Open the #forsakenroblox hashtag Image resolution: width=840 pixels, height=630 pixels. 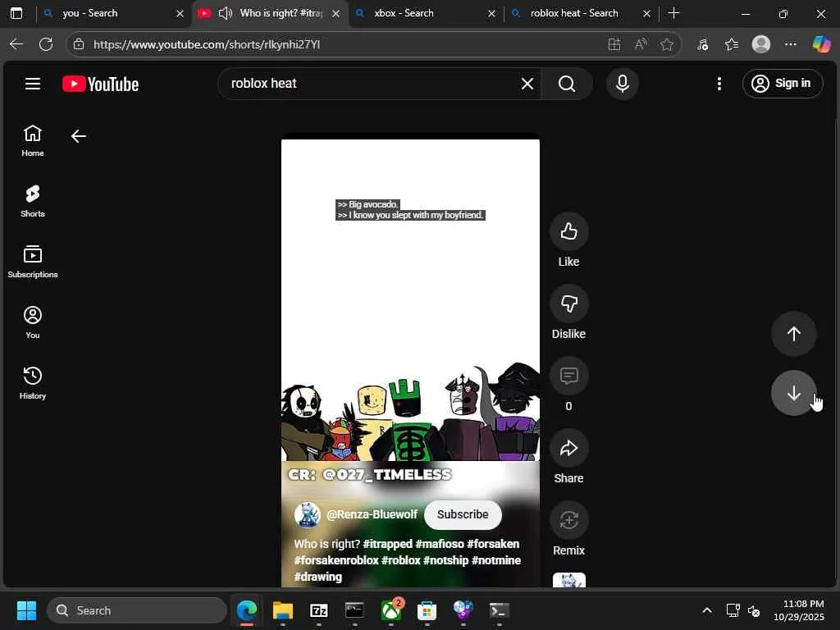(336, 560)
